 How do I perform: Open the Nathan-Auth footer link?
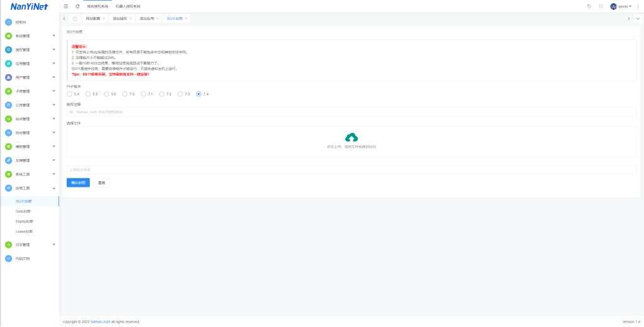(101, 321)
